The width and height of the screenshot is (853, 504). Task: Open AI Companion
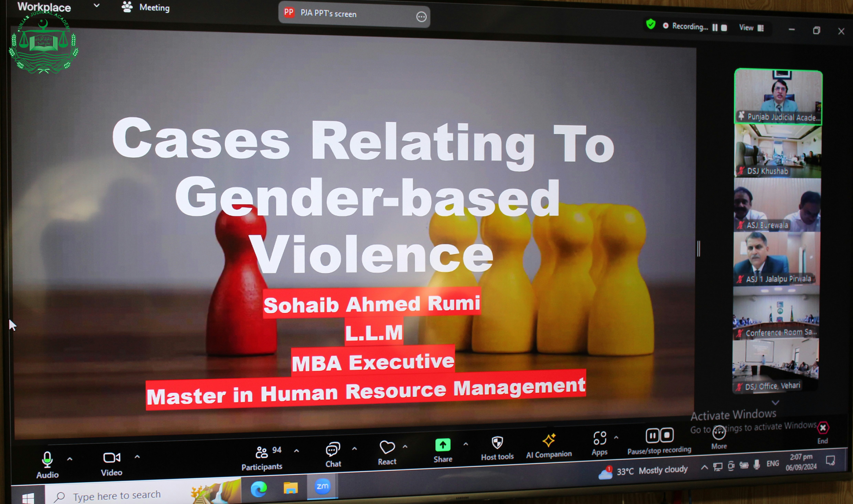[549, 441]
